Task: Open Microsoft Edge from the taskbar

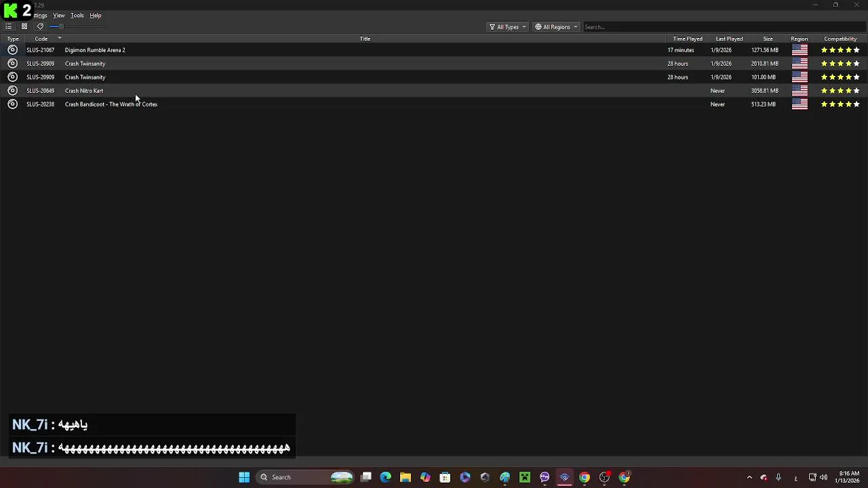Action: point(386,477)
